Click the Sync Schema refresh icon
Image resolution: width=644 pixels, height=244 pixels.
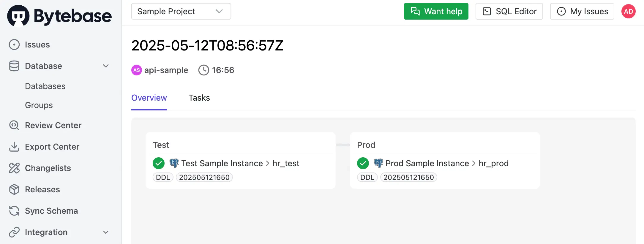pyautogui.click(x=14, y=211)
